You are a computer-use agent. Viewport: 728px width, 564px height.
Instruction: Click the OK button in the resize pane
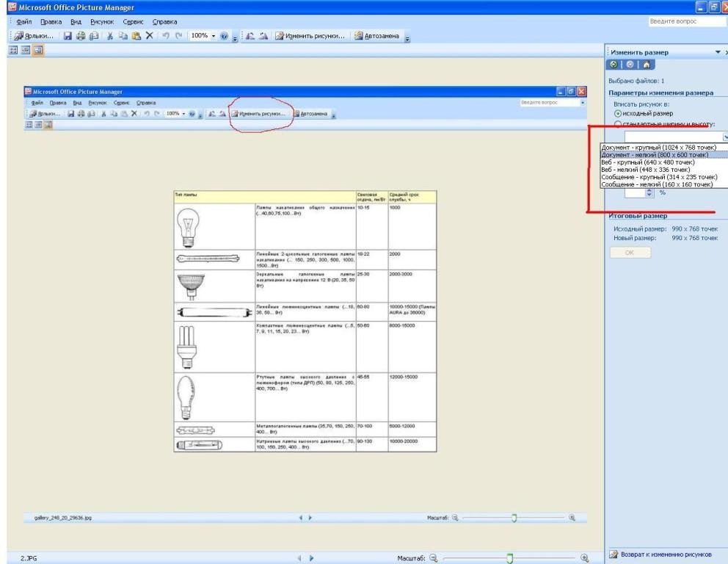point(630,253)
